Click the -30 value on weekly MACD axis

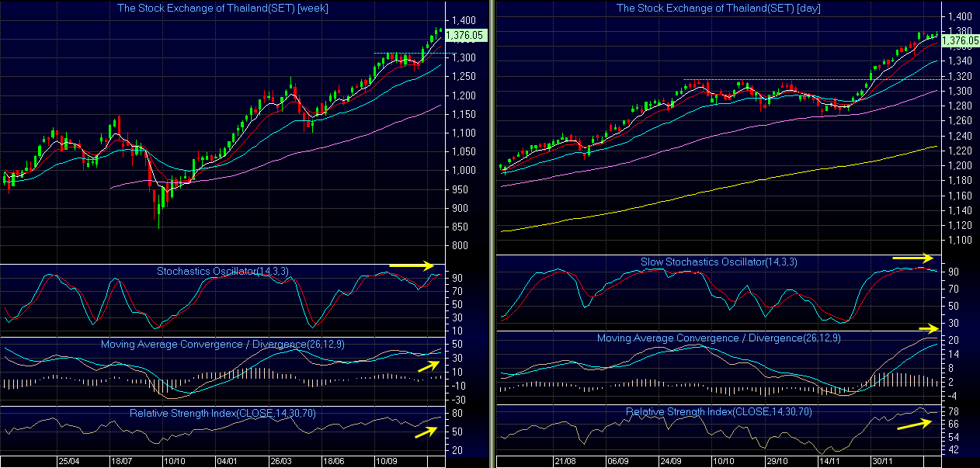coord(458,400)
